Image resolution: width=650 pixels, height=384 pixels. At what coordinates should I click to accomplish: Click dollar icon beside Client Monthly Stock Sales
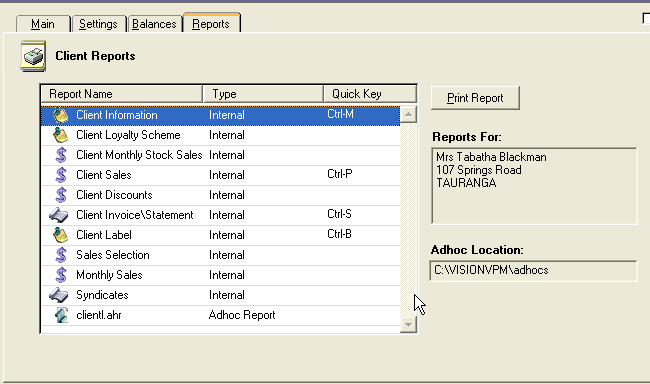pos(61,155)
